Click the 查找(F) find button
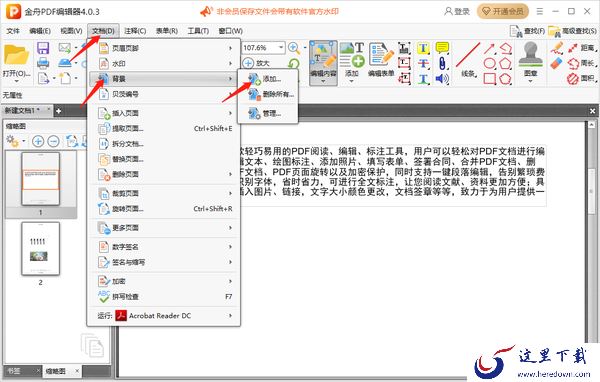The height and width of the screenshot is (382, 600). (x=528, y=31)
